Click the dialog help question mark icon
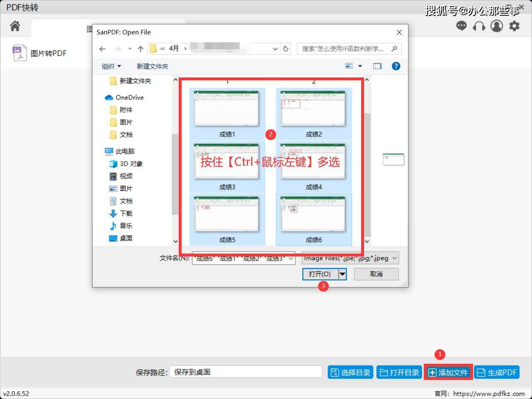 click(396, 66)
